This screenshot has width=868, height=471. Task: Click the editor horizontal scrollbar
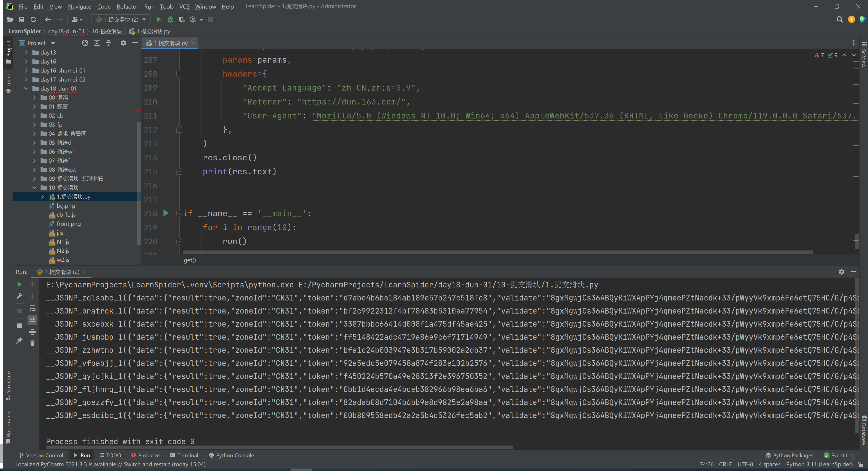[498, 252]
